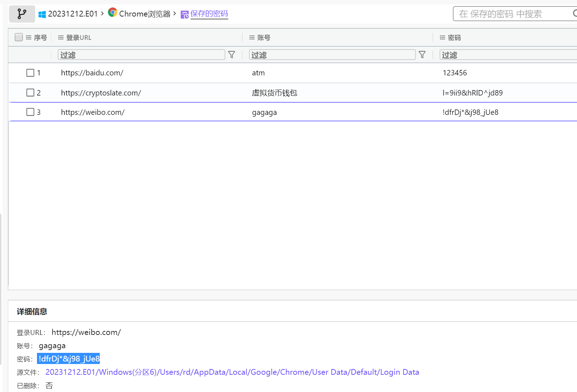
Task: Click the gagaga account value in details panel
Action: [x=52, y=346]
